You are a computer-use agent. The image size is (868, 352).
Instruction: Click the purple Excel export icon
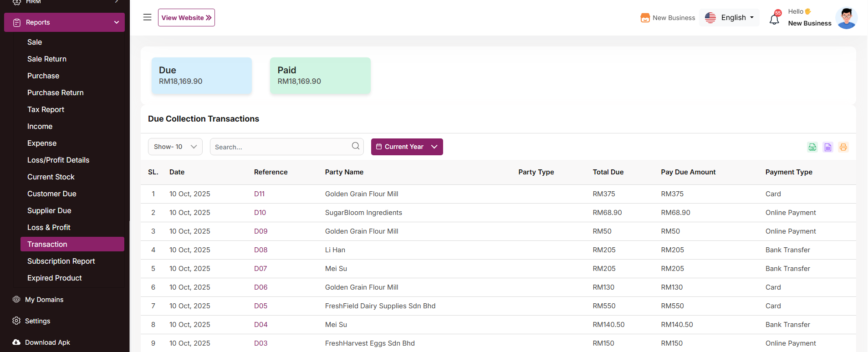pyautogui.click(x=827, y=147)
